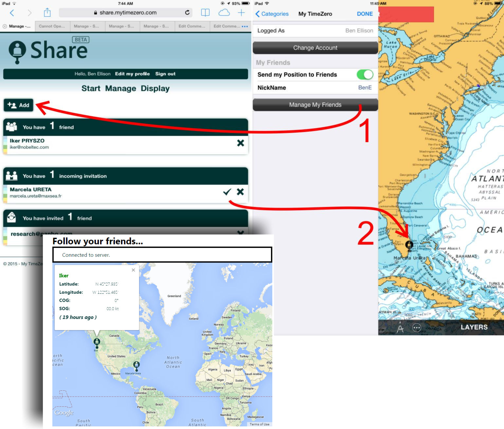504x429 pixels.
Task: Switch to the first Edit Comme... tab
Action: pyautogui.click(x=192, y=26)
